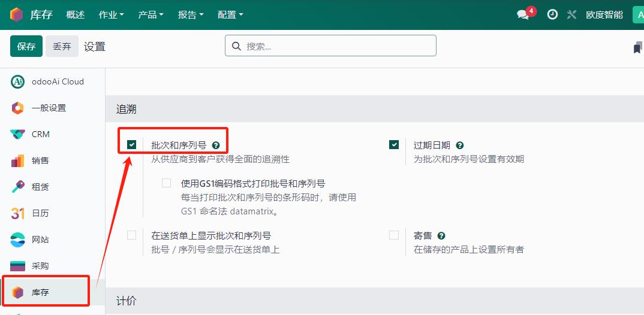Click the 丢弃 button
Image resolution: width=644 pixels, height=315 pixels.
(62, 46)
